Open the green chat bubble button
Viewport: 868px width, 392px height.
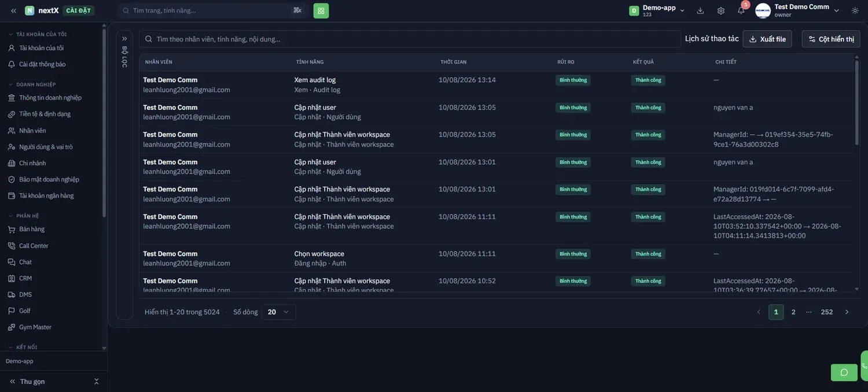(x=844, y=372)
